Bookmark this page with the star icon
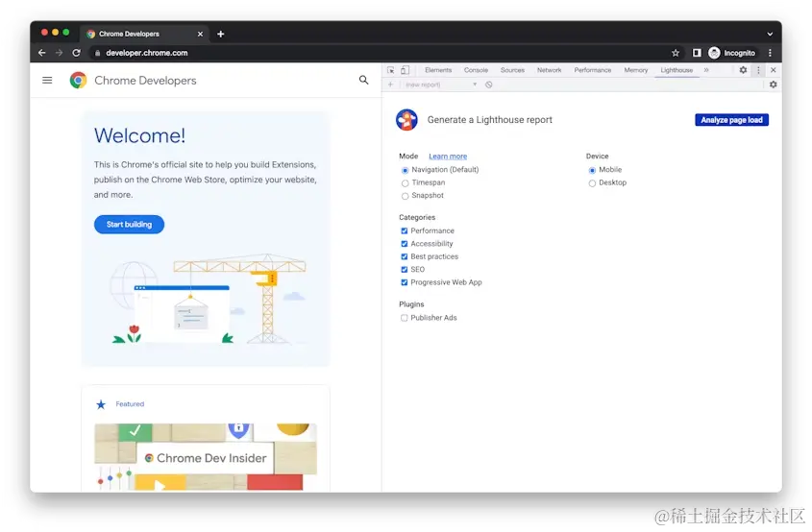The width and height of the screenshot is (812, 532). [676, 53]
